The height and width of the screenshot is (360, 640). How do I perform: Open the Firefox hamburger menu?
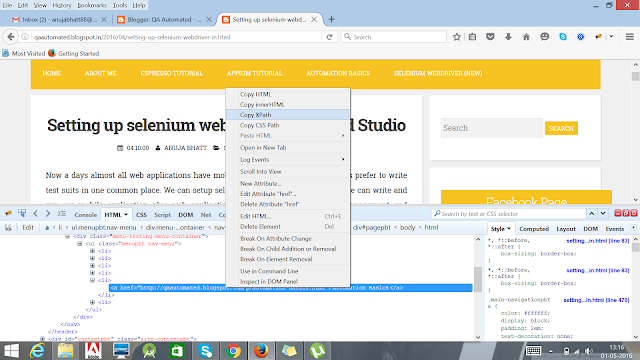tap(630, 37)
